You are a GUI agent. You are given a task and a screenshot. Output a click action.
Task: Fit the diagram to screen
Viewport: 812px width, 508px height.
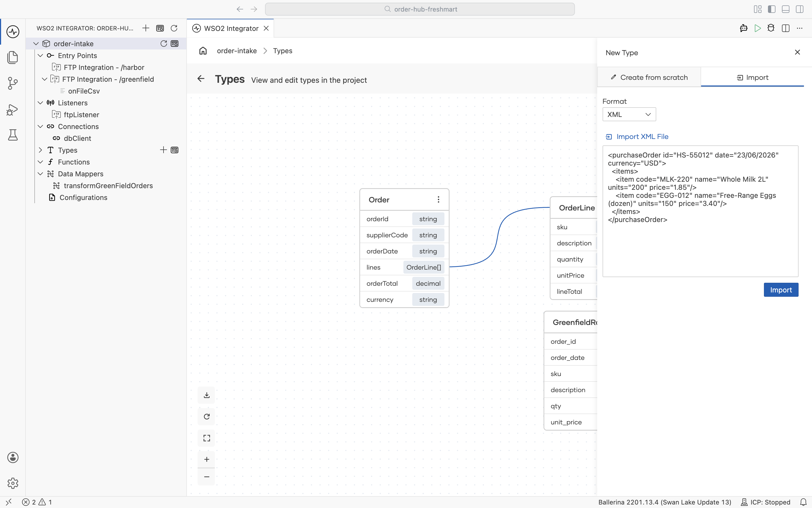click(207, 438)
